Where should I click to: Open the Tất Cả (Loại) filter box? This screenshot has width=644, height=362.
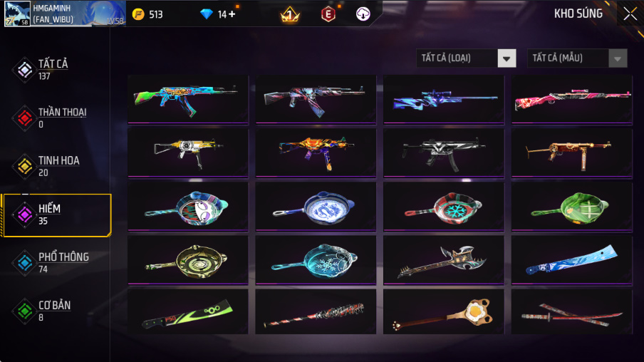click(466, 58)
